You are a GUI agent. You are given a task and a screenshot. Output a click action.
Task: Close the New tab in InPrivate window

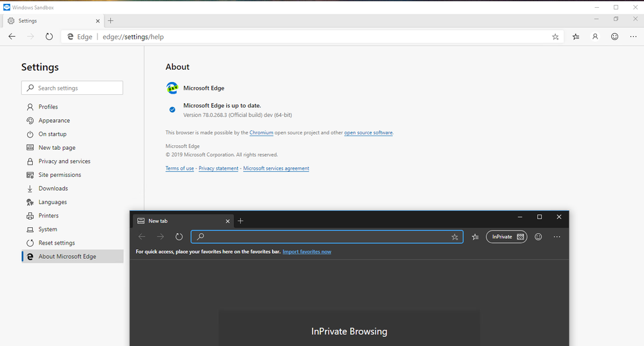228,221
